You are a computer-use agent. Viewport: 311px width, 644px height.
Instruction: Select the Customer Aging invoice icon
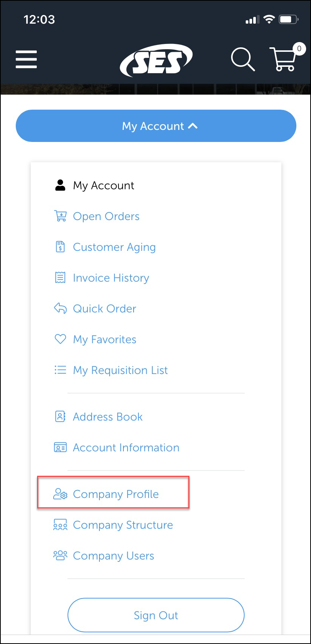60,247
